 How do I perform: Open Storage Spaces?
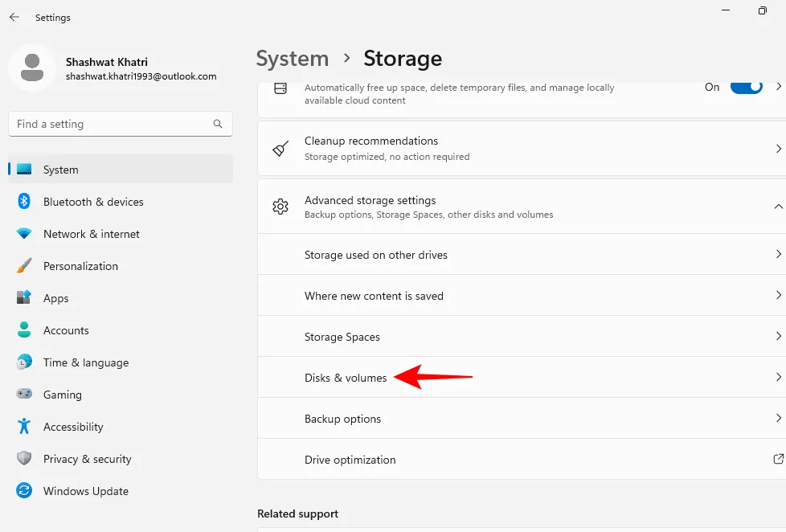522,337
